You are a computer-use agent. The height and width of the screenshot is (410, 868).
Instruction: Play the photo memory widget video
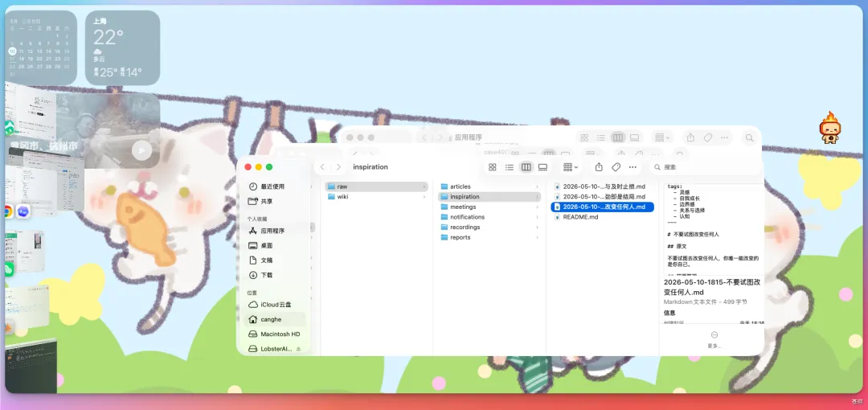141,150
